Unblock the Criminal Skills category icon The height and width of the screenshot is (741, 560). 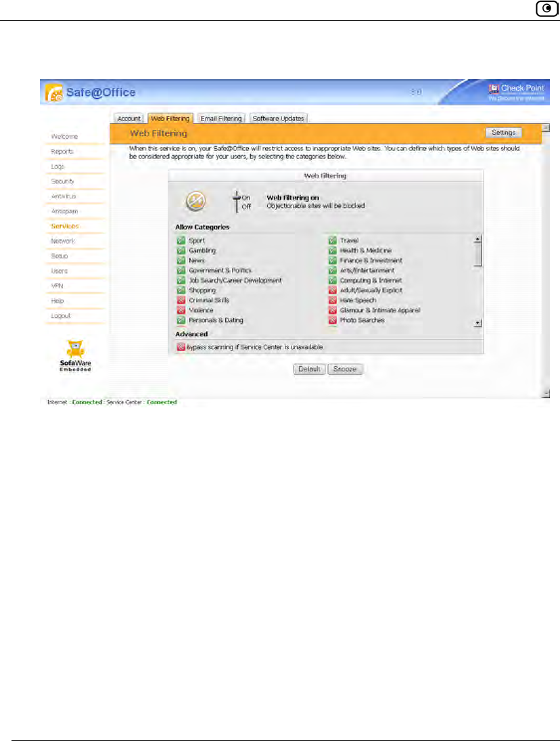(x=181, y=300)
